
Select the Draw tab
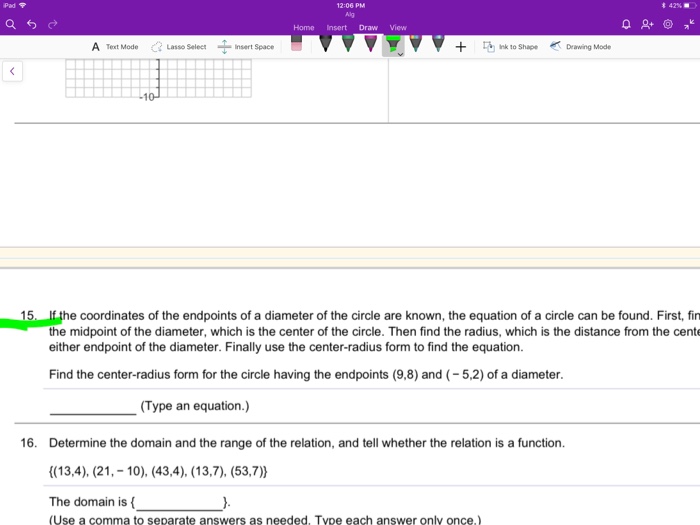tap(368, 27)
